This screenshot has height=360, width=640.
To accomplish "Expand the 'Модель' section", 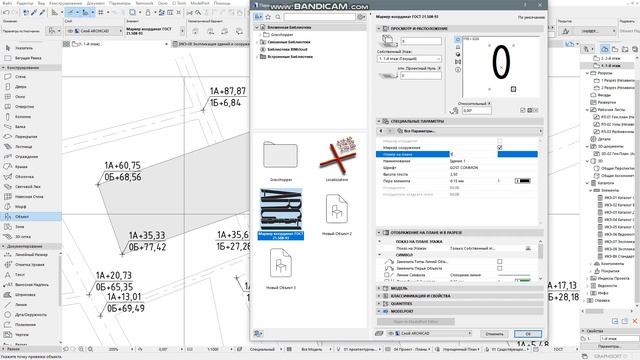I will (x=379, y=288).
